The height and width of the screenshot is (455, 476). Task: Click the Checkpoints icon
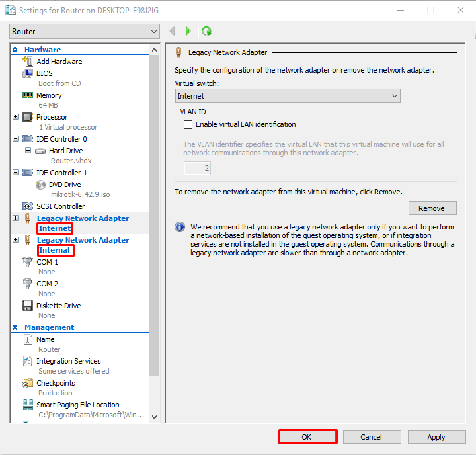point(28,383)
